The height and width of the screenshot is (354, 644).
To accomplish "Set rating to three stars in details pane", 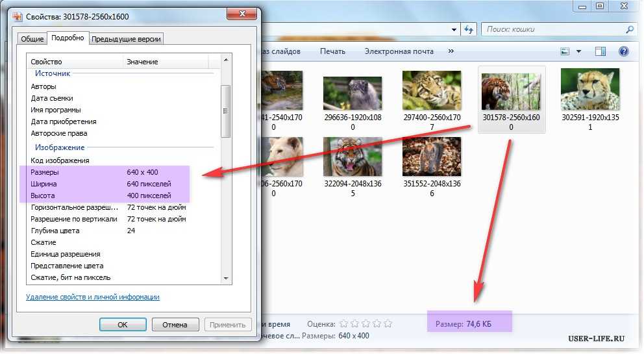I will (366, 324).
